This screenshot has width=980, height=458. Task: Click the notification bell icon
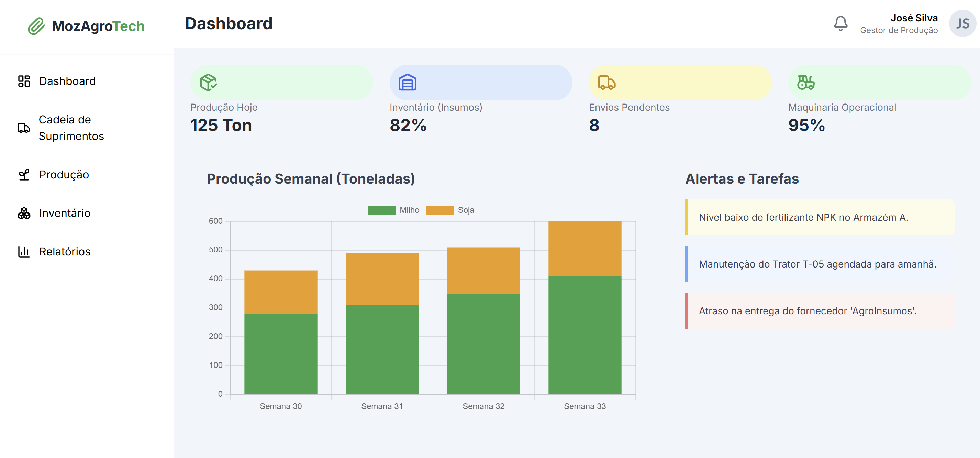tap(840, 24)
